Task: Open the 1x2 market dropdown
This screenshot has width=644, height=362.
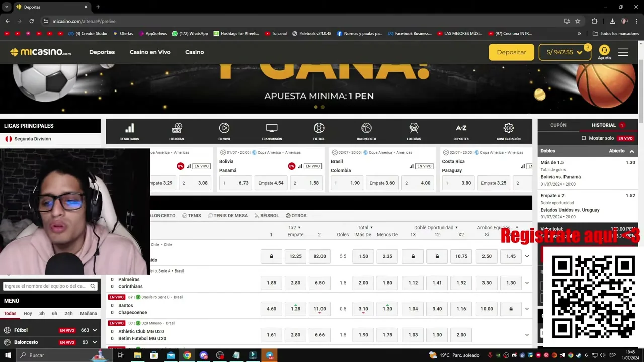Action: pos(295,228)
